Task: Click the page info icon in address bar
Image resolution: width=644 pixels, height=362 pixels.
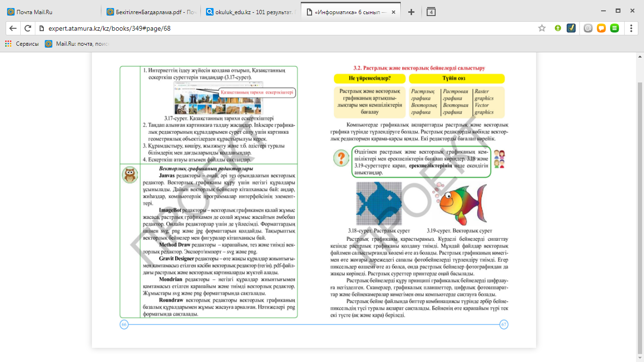Action: [41, 28]
